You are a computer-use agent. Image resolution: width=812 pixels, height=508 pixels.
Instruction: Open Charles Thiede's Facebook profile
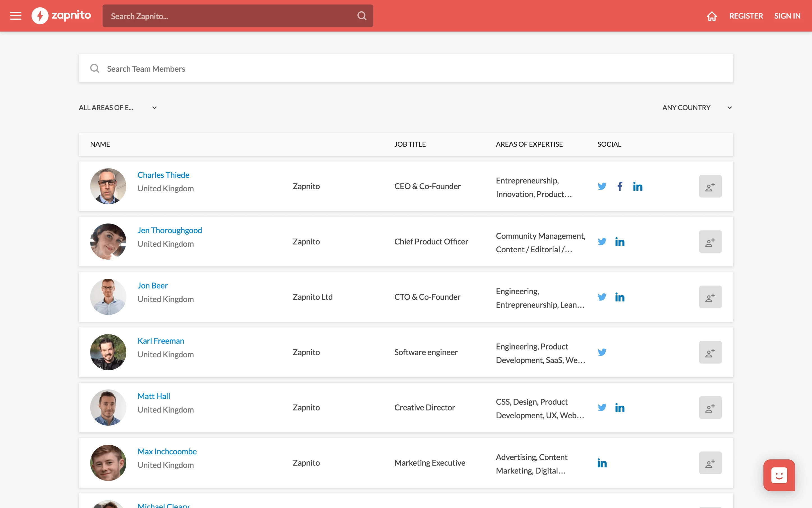(x=620, y=186)
